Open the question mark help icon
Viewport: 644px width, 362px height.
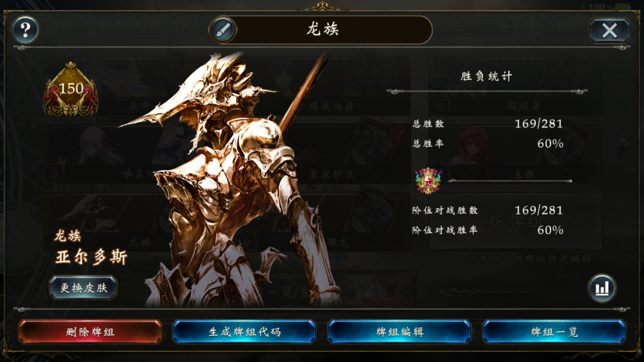tap(25, 30)
